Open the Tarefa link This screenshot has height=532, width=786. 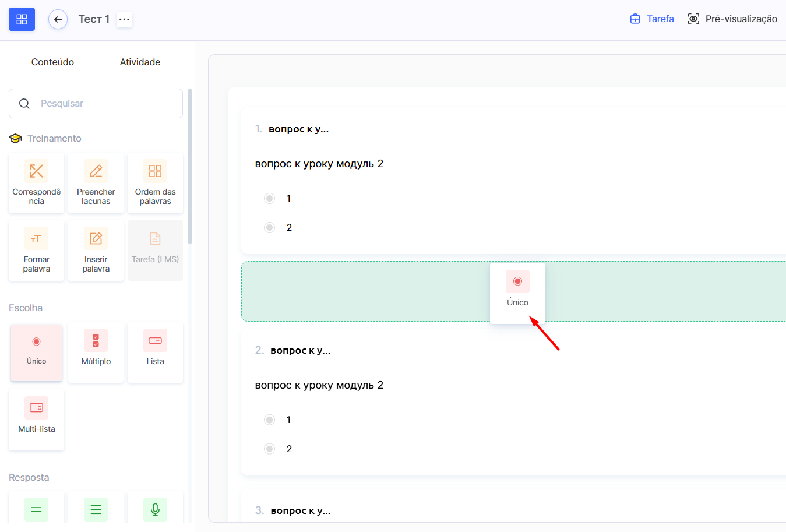[652, 19]
